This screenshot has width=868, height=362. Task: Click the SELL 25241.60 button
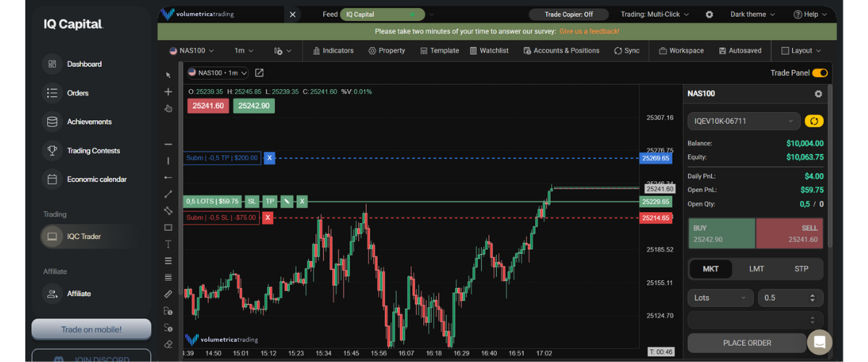tap(789, 233)
